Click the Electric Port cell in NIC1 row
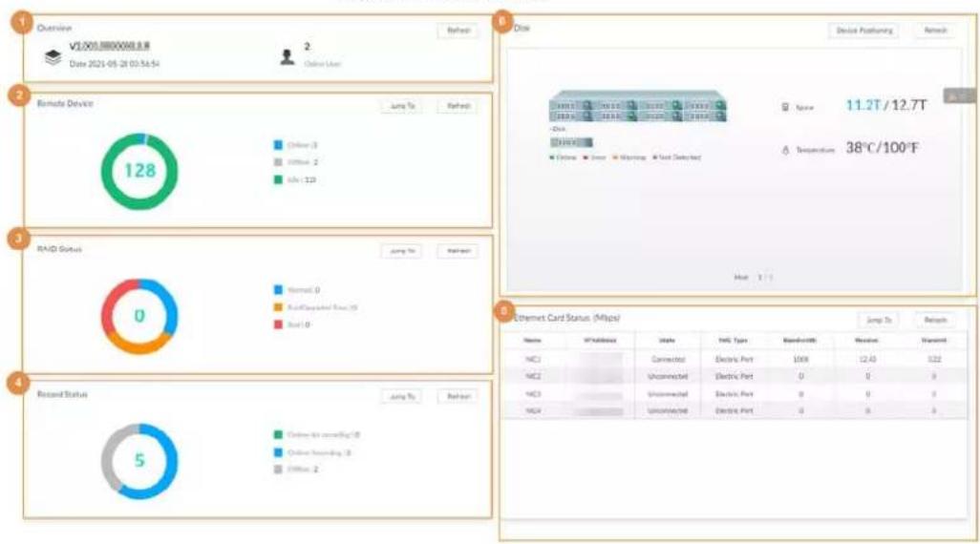The width and height of the screenshot is (980, 544). pos(734,359)
